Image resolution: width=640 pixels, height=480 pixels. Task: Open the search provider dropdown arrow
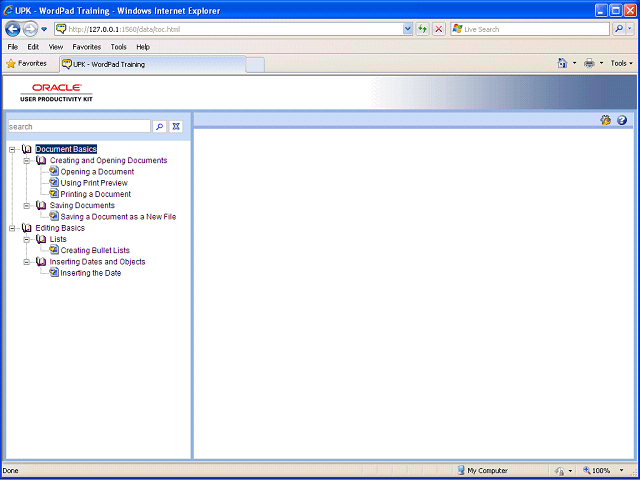click(630, 29)
